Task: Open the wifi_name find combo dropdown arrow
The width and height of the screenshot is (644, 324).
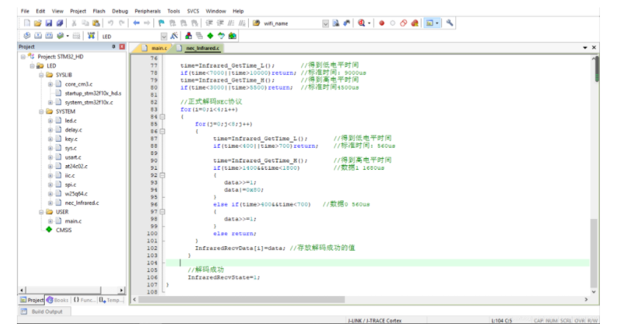Action: [x=326, y=24]
